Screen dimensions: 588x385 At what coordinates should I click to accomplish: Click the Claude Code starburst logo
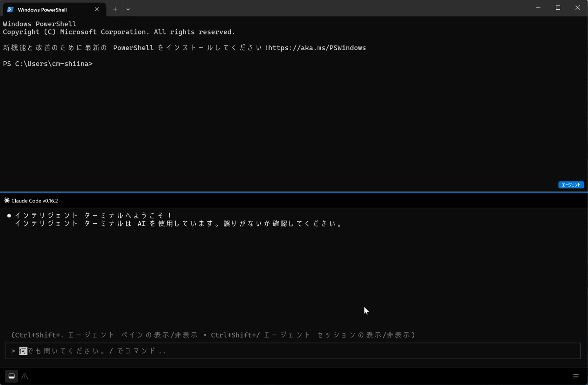7,201
